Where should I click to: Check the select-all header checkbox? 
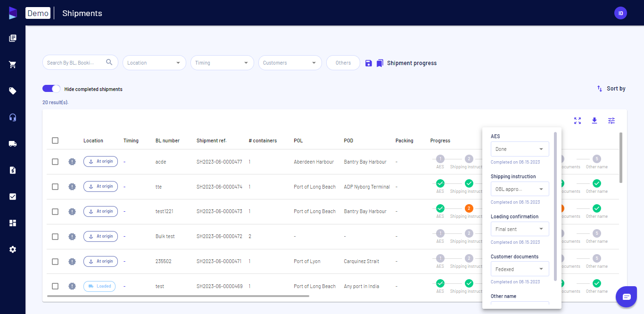[55, 140]
